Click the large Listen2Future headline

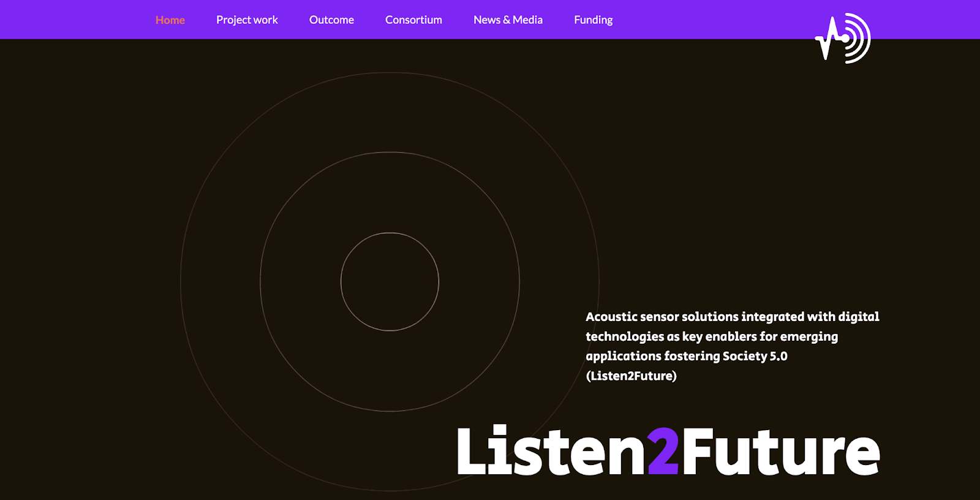(x=668, y=450)
